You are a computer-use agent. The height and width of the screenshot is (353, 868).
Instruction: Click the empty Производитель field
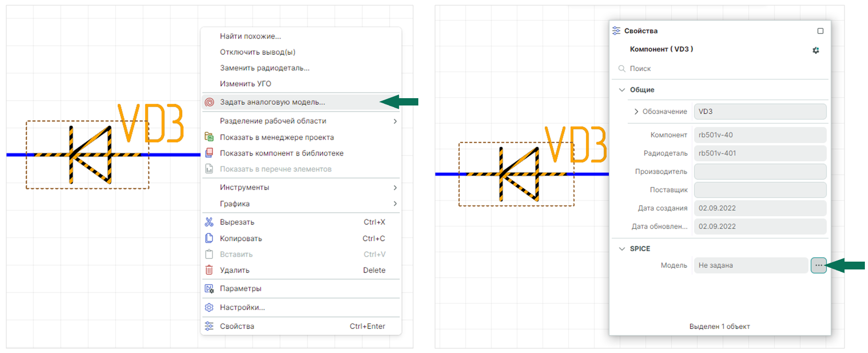[760, 171]
